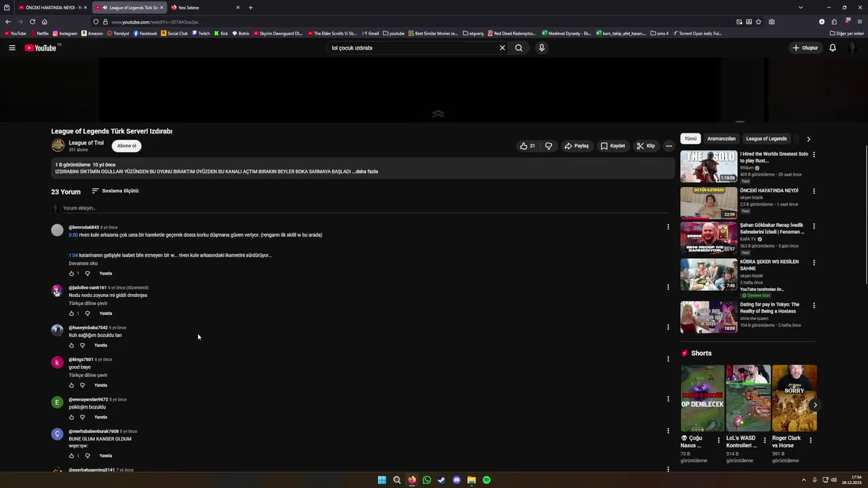Like the comment by @lemroda6843

tap(71, 274)
